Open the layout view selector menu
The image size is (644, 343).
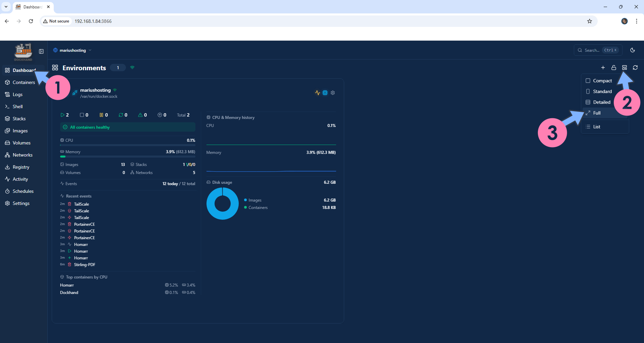[624, 68]
